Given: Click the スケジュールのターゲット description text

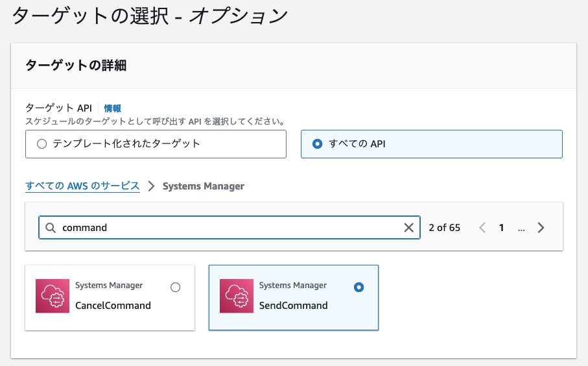Looking at the screenshot, I should (155, 121).
